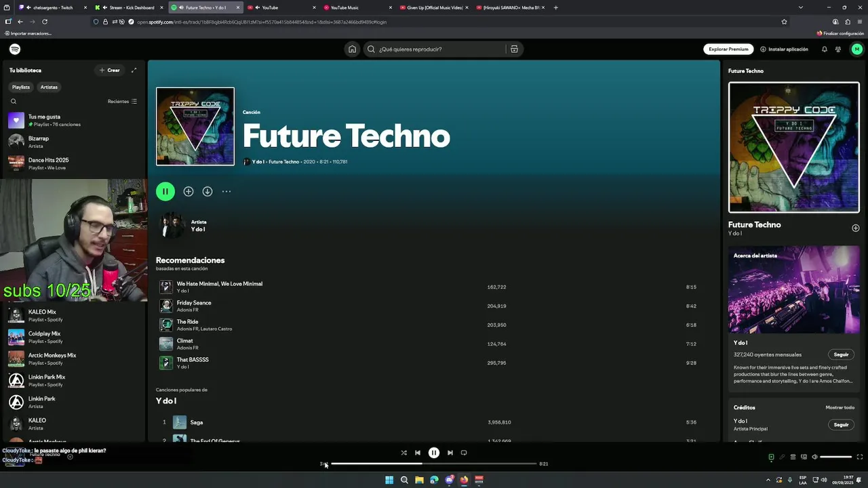Open the user profile avatar menu
Screen dimensions: 868x488
tap(856, 49)
